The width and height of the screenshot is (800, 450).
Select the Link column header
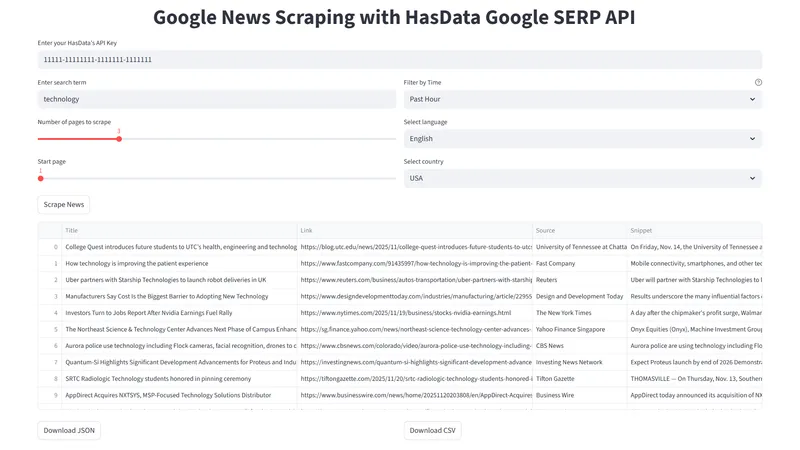point(414,230)
